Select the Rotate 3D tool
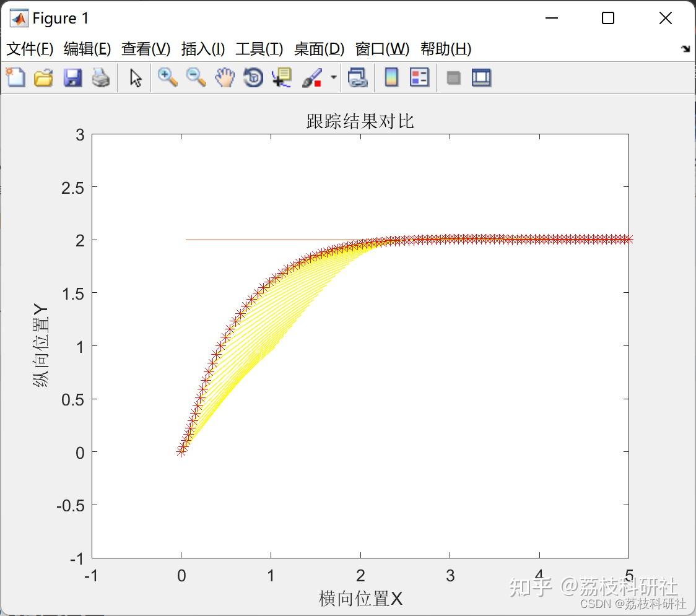 click(253, 77)
